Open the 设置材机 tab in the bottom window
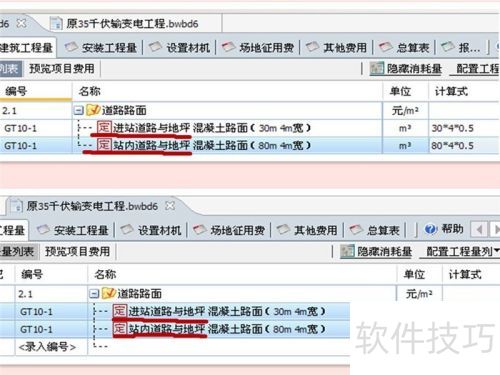 151,230
